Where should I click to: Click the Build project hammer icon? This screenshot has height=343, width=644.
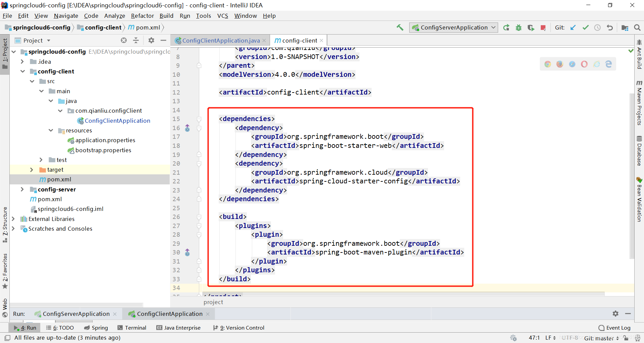[x=400, y=27]
